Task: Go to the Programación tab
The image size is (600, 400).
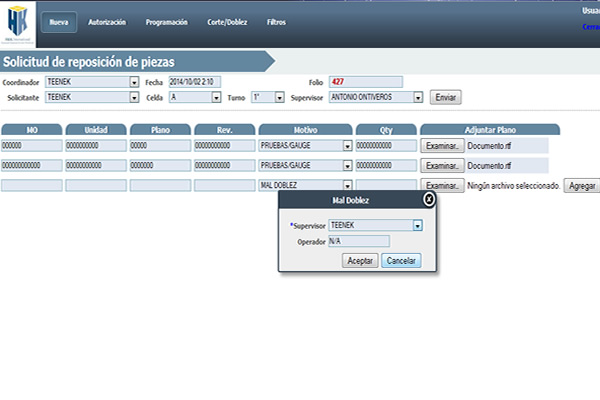Action: [x=166, y=21]
